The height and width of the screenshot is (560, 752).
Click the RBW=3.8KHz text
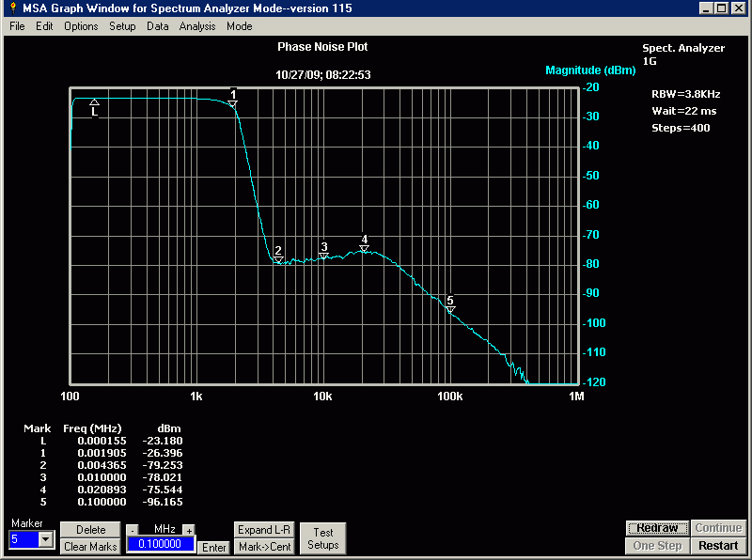point(686,95)
